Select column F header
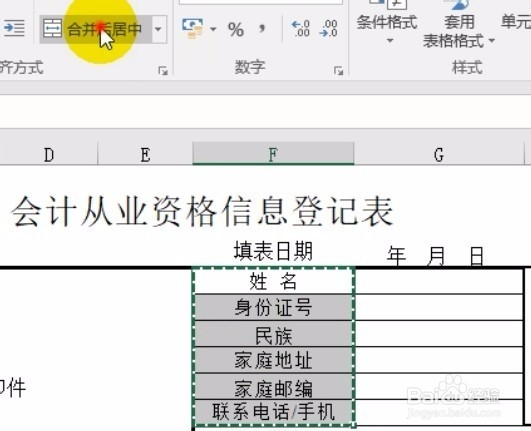Image resolution: width=531 pixels, height=431 pixels. coord(273,154)
